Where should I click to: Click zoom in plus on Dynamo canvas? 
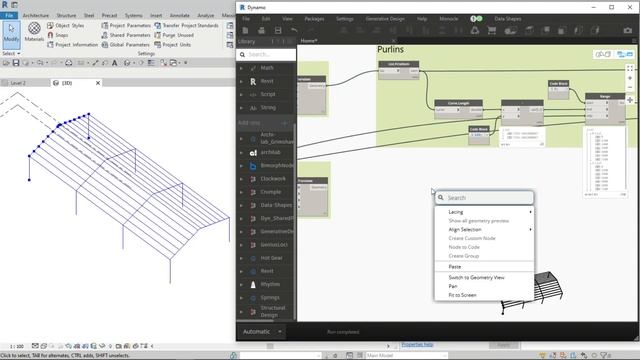pos(630,78)
